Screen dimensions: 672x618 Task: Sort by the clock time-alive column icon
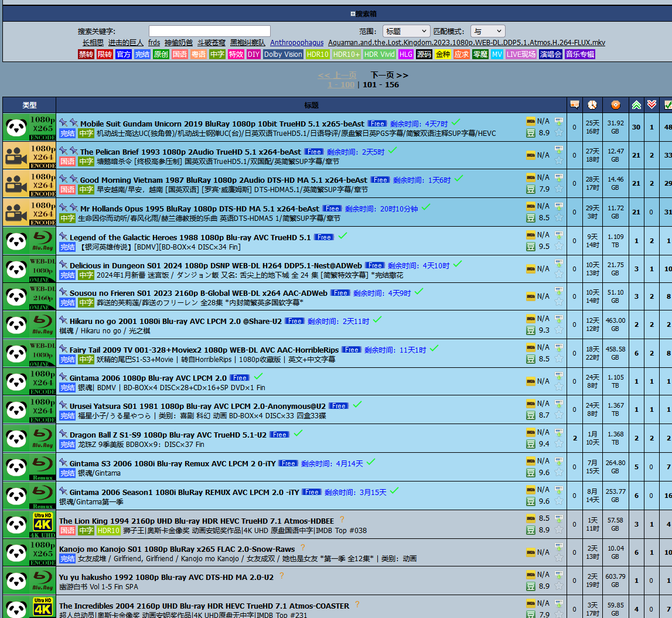[x=592, y=105]
